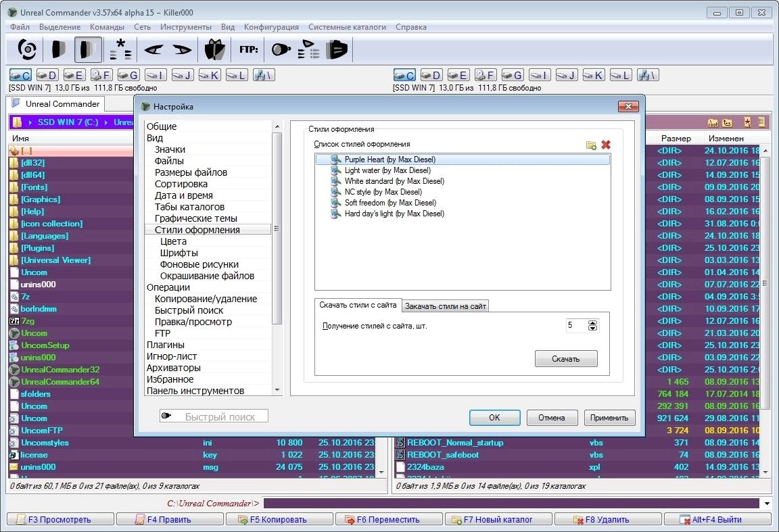The image size is (779, 532).
Task: Click F8 Удалить button
Action: (608, 519)
